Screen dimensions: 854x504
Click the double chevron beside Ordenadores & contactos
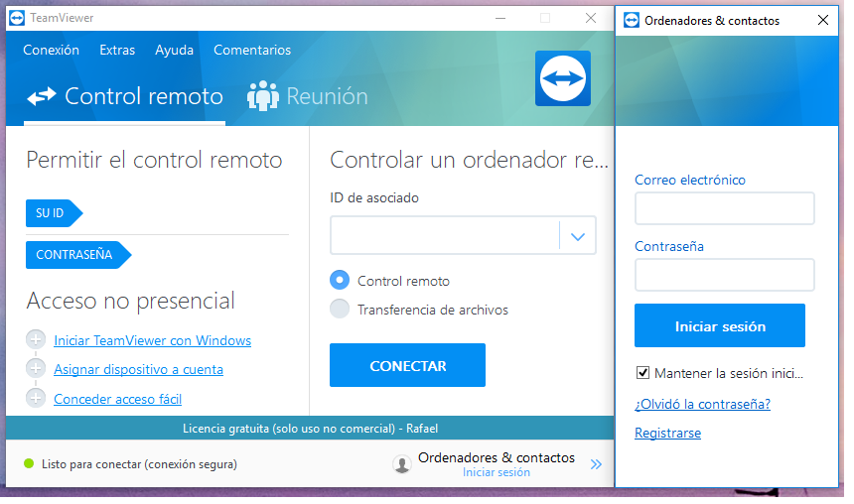597,464
